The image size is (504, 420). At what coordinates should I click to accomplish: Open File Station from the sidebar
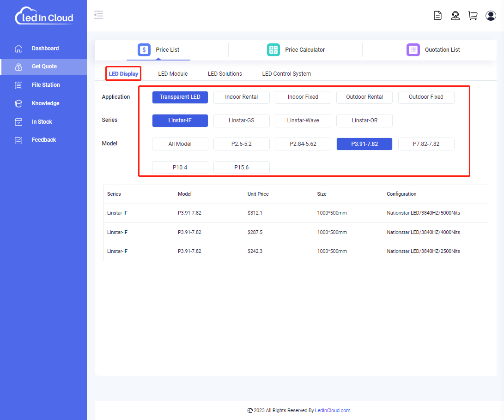45,85
